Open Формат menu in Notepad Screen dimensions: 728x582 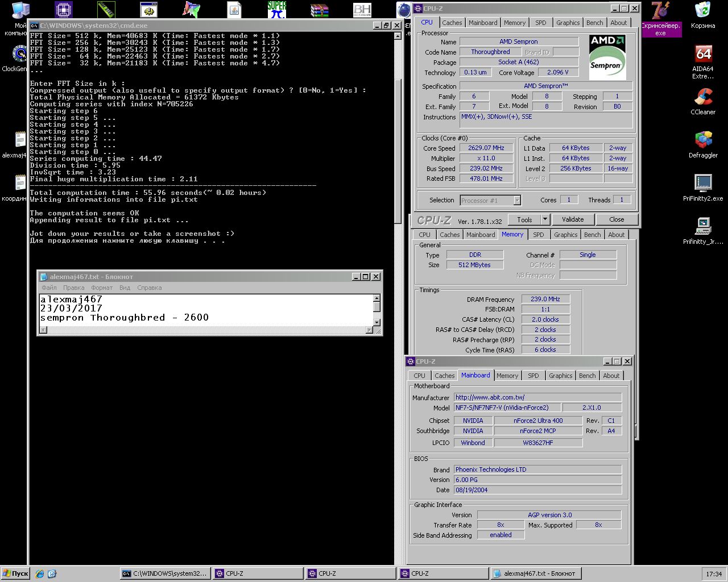click(x=102, y=288)
